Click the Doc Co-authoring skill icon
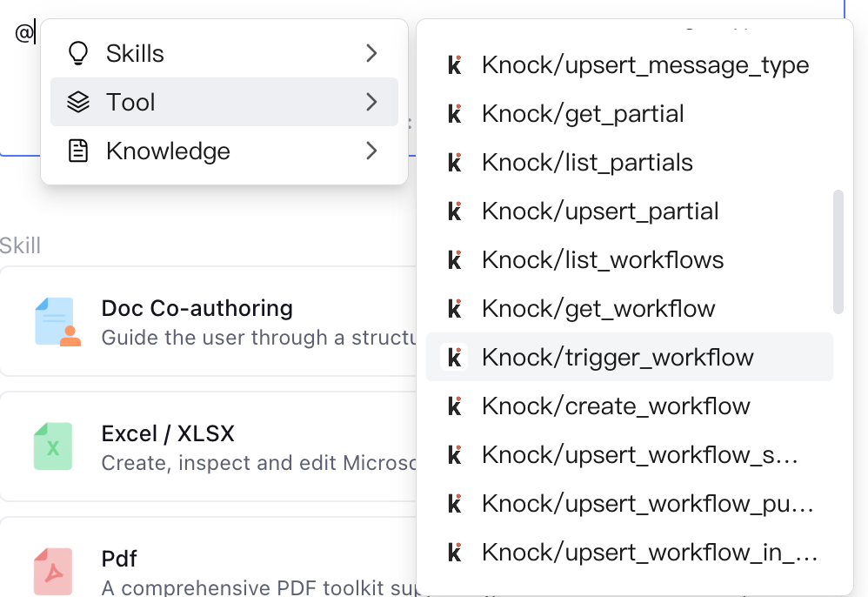The image size is (868, 597). 57,322
